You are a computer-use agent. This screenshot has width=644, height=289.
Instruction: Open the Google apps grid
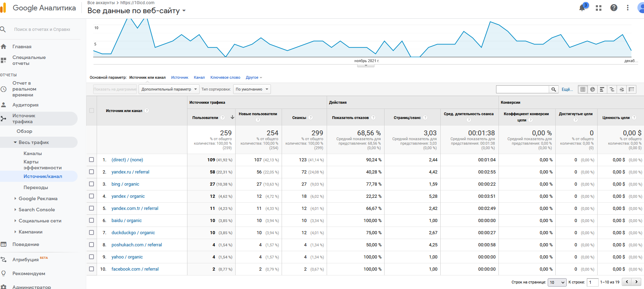[599, 8]
